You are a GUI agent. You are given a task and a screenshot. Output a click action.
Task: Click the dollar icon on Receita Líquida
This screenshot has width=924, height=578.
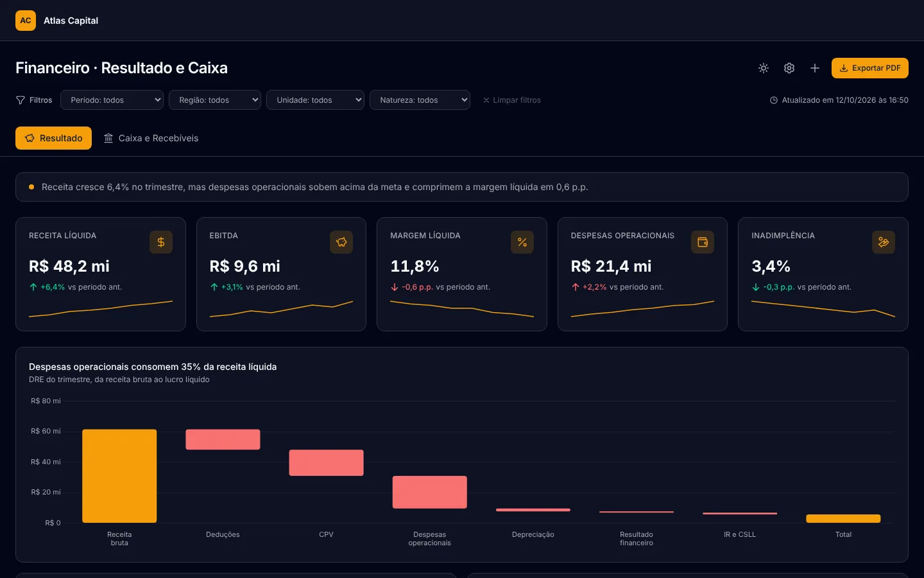coord(161,242)
